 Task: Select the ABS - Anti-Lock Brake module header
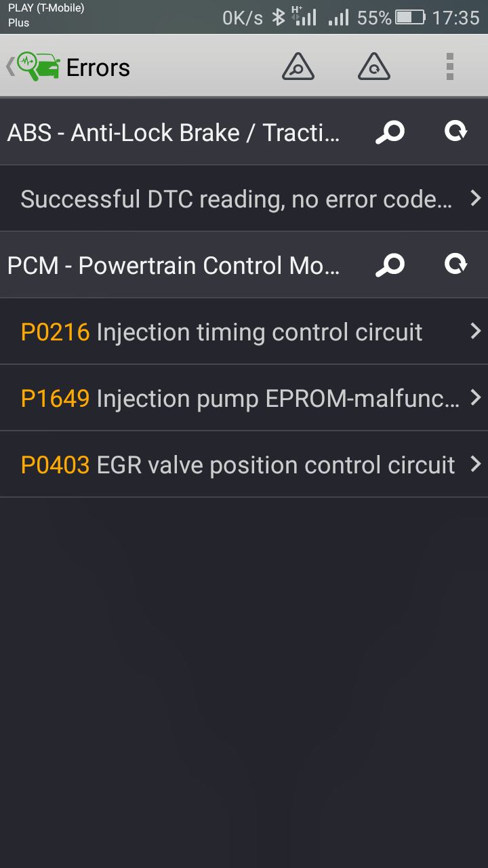(x=174, y=132)
